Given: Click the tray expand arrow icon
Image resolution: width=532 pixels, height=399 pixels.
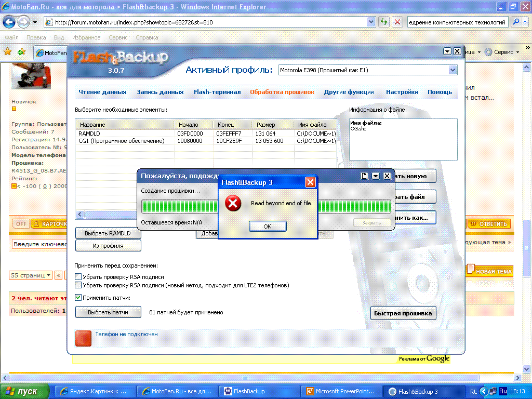Looking at the screenshot, I should (x=484, y=391).
